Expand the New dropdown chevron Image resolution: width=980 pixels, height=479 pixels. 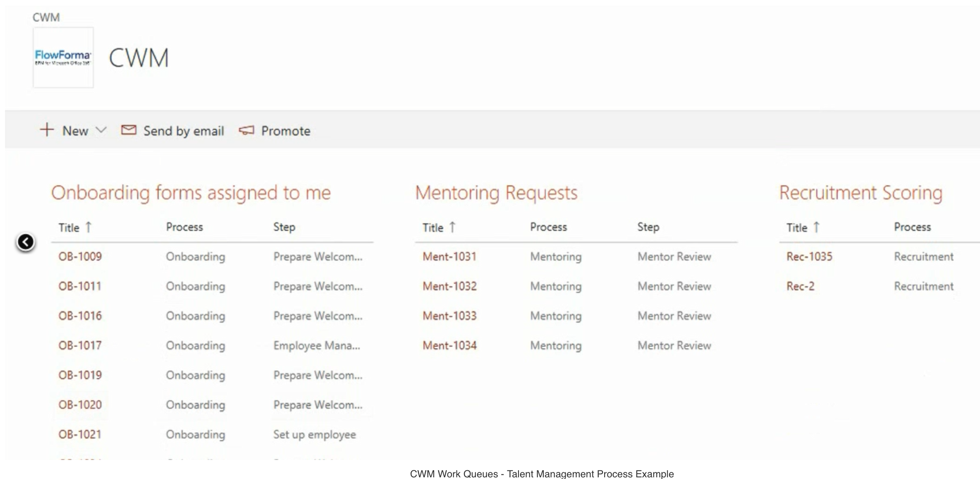pyautogui.click(x=101, y=130)
